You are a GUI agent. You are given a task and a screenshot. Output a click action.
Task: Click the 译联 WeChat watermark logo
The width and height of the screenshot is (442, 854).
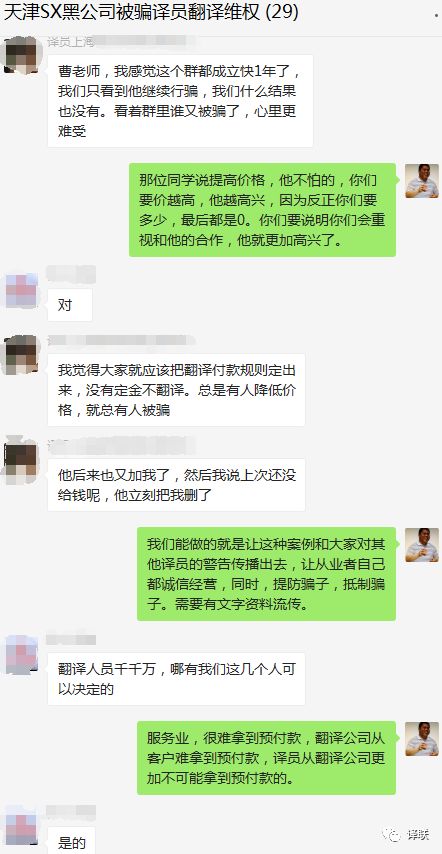coord(406,834)
